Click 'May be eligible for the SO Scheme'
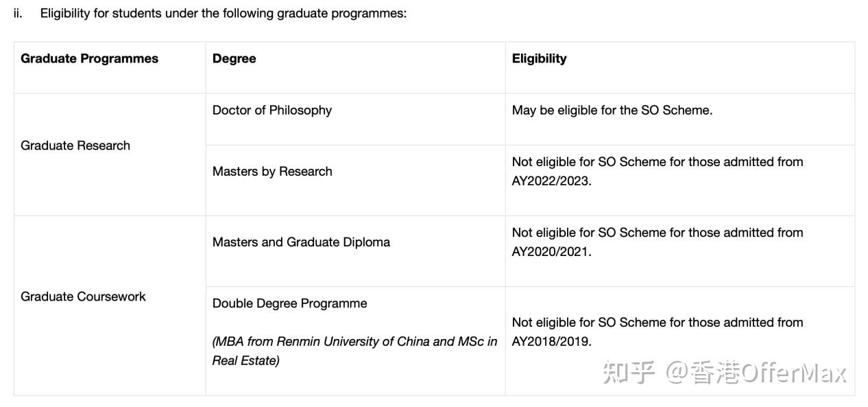Screen dimensions: 868x407 [612, 110]
